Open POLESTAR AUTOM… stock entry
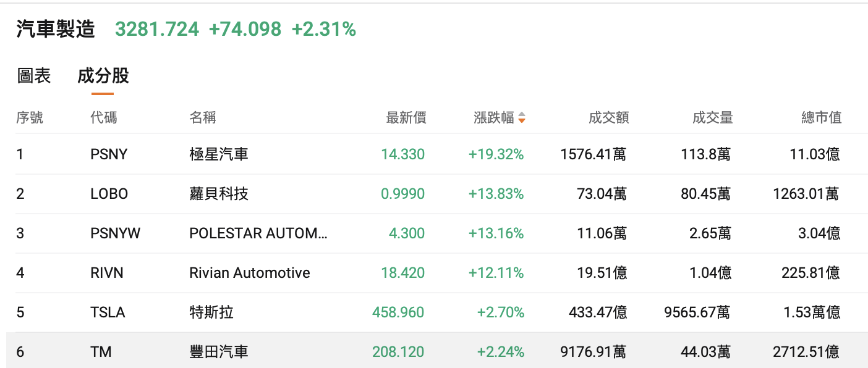Viewport: 868px width, 368px height. point(258,233)
